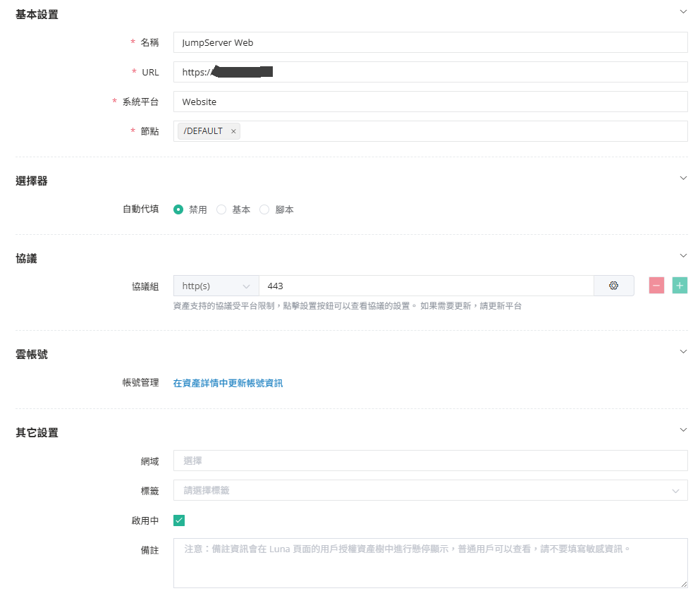Remove the /DEFAULT node tag
The image size is (700, 591).
(x=233, y=131)
